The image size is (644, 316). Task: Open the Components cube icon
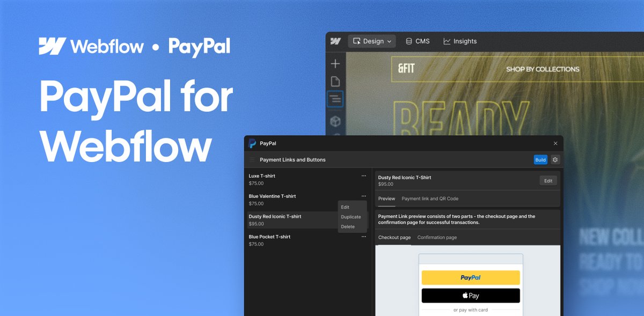pyautogui.click(x=335, y=121)
